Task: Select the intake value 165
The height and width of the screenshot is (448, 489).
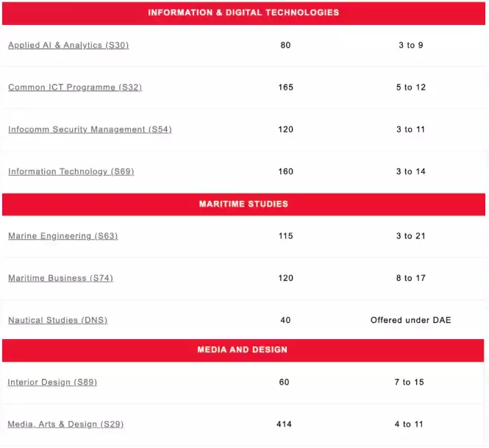Action: point(285,88)
